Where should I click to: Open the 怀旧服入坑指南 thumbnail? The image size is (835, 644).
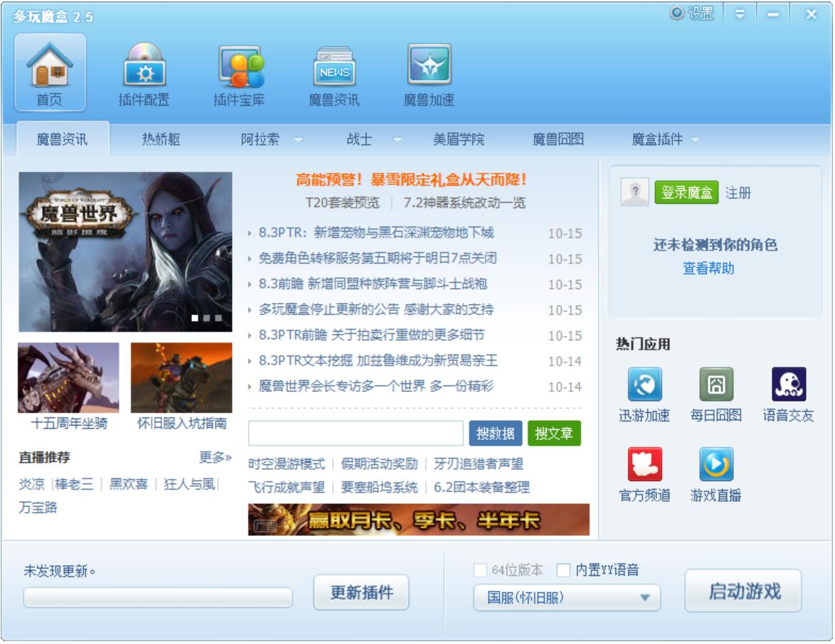point(181,377)
